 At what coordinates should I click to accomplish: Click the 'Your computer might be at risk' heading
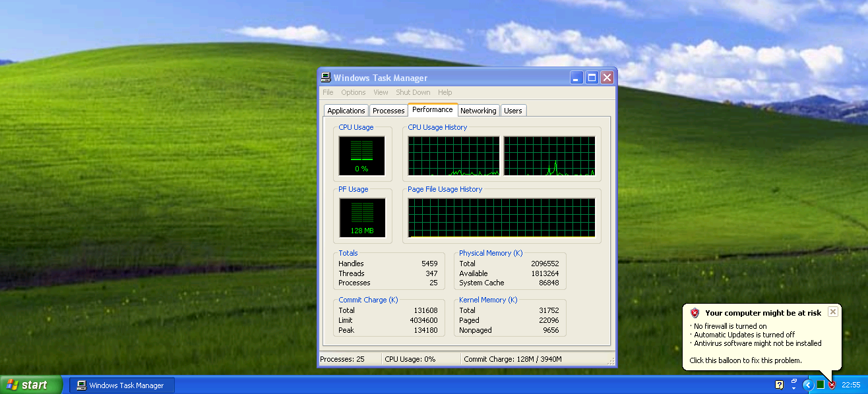pos(763,313)
